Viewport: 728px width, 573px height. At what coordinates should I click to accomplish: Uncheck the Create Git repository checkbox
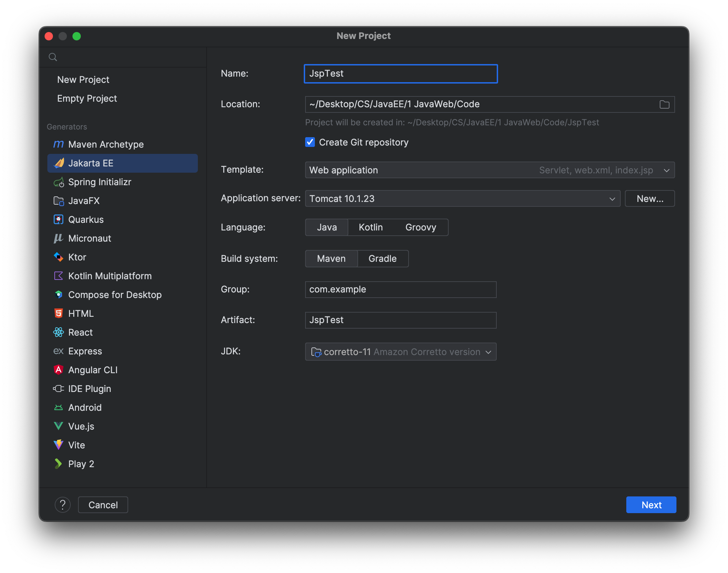(310, 142)
